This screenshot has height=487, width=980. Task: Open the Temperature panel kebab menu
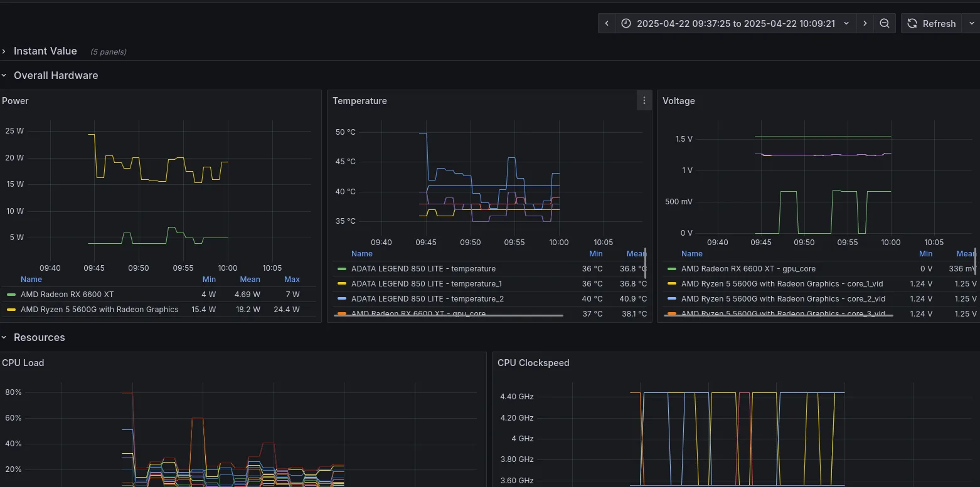(x=644, y=100)
